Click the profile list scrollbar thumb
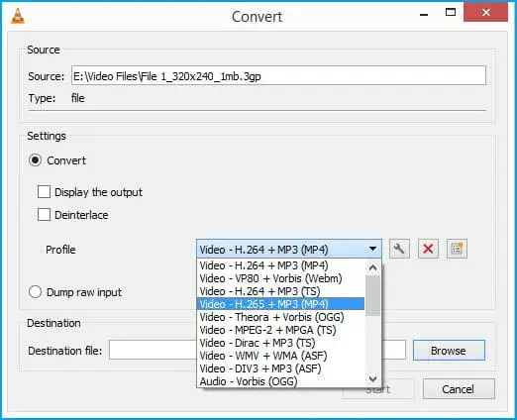 pyautogui.click(x=372, y=295)
